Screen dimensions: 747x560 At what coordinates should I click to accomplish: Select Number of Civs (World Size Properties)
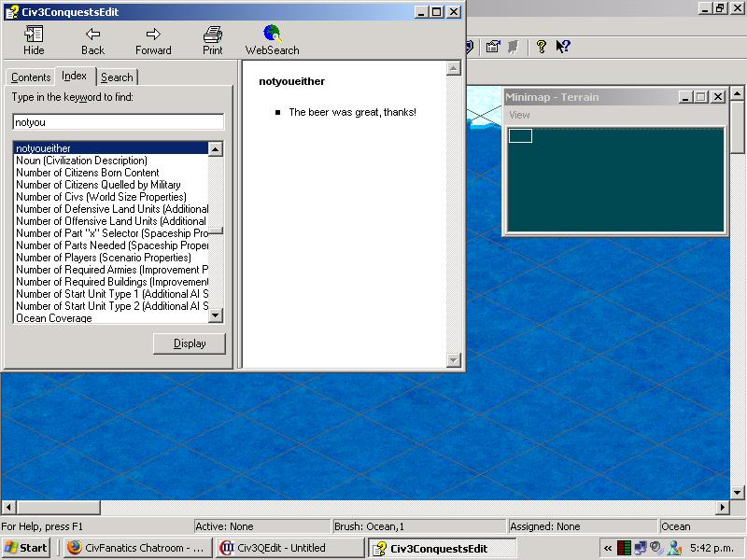click(x=111, y=197)
